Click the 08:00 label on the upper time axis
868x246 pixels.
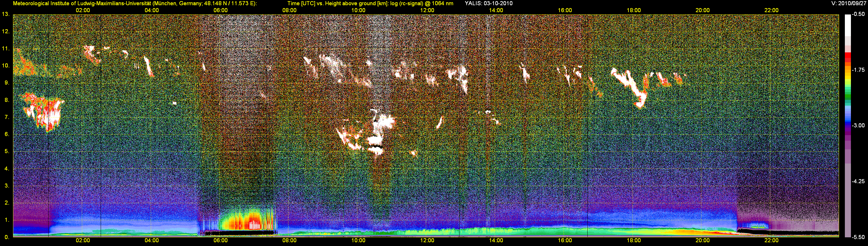pos(289,10)
